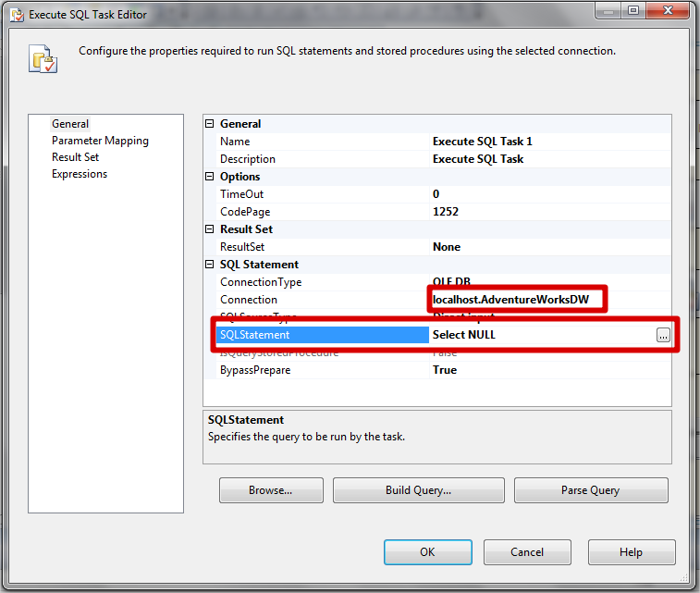The image size is (700, 593).
Task: Click the dialog title bar icon
Action: coord(15,15)
